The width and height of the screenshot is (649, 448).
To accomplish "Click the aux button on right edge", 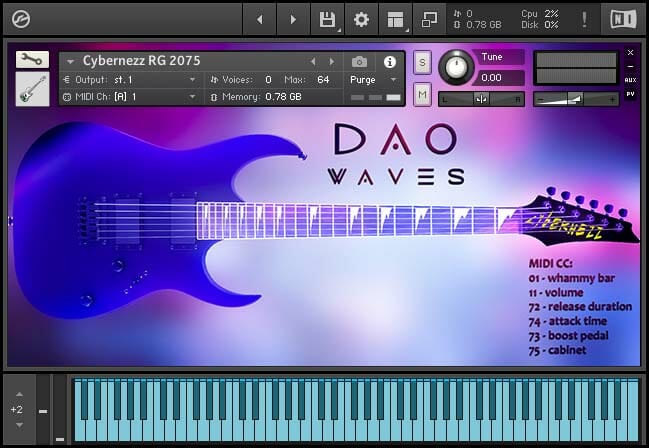I will point(630,79).
